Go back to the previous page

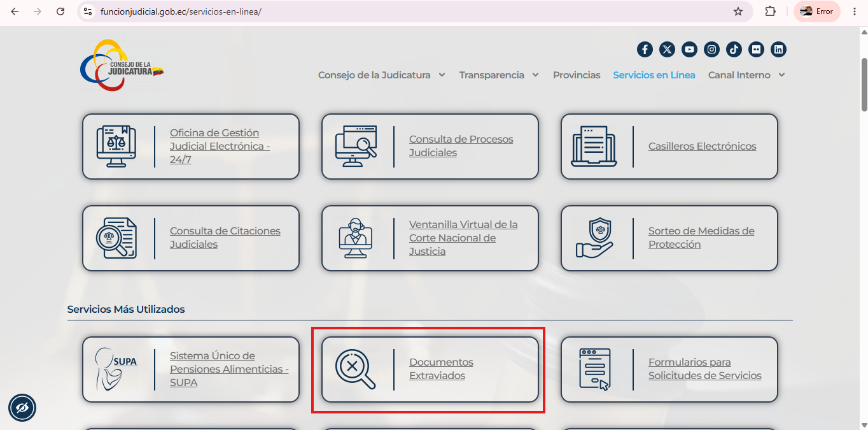pyautogui.click(x=15, y=11)
